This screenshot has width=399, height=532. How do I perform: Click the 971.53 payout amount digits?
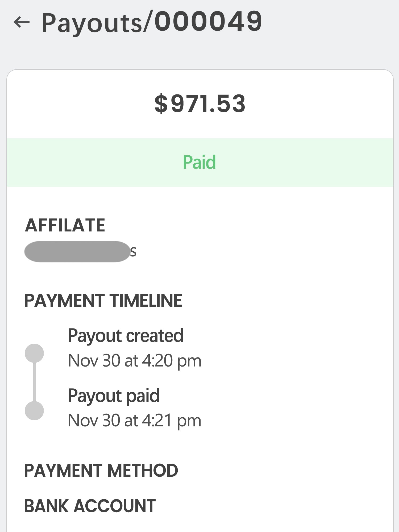(208, 104)
